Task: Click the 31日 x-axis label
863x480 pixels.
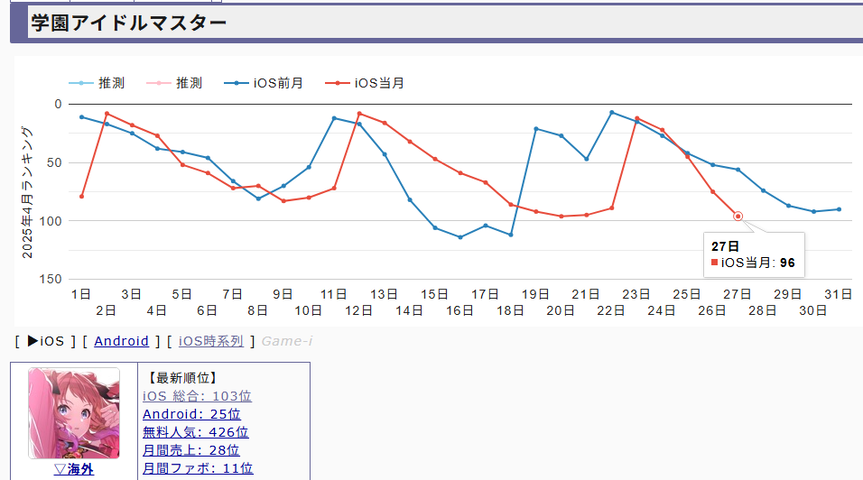Action: point(838,294)
